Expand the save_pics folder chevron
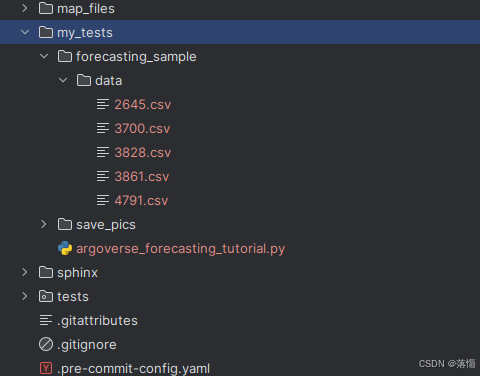The image size is (480, 376). 44,224
